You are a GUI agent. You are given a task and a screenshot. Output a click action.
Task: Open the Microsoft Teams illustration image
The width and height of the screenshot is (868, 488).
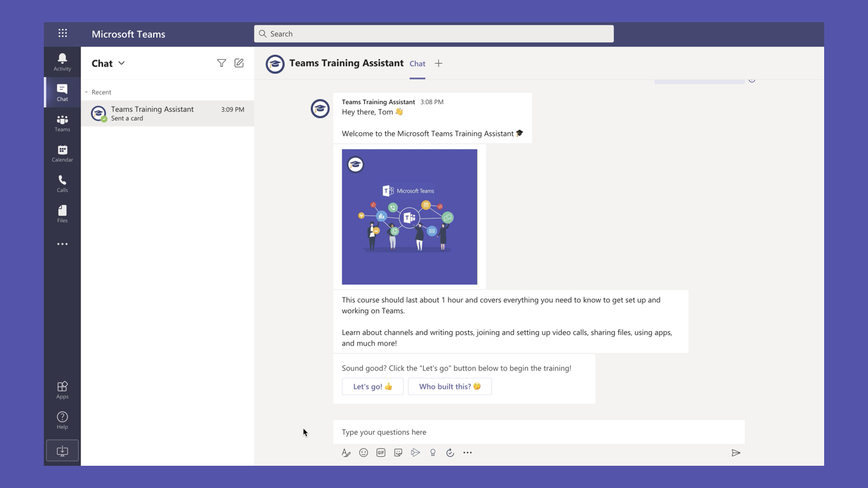[x=409, y=217]
